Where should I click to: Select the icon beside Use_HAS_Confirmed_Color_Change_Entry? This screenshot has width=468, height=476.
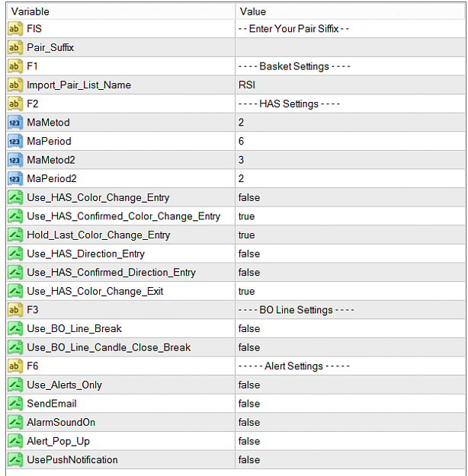coord(15,216)
